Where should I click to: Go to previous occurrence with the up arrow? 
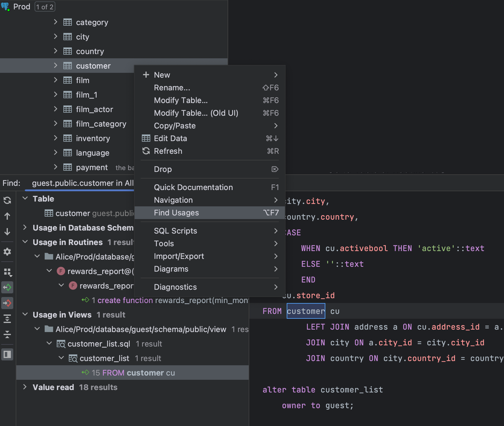tap(7, 216)
